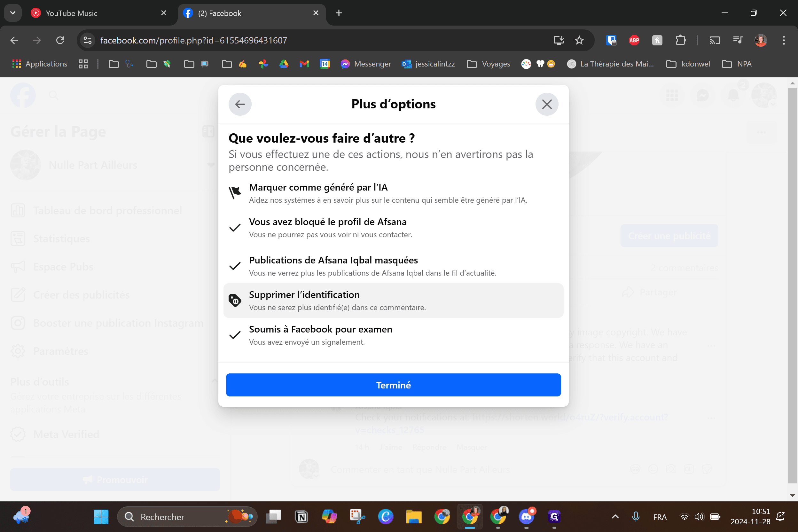Open the Google Drive bookmark icon
Image resolution: width=798 pixels, height=532 pixels.
pos(284,64)
